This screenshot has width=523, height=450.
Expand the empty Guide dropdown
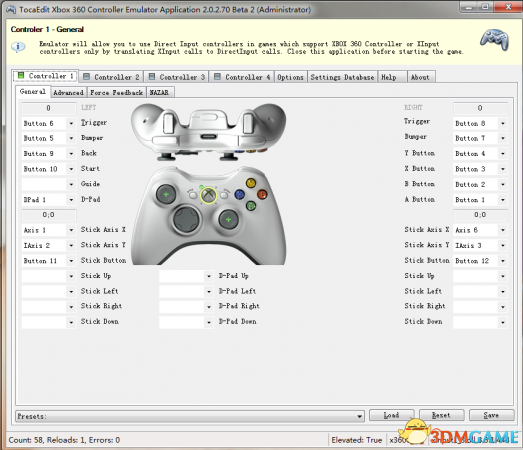(71, 184)
